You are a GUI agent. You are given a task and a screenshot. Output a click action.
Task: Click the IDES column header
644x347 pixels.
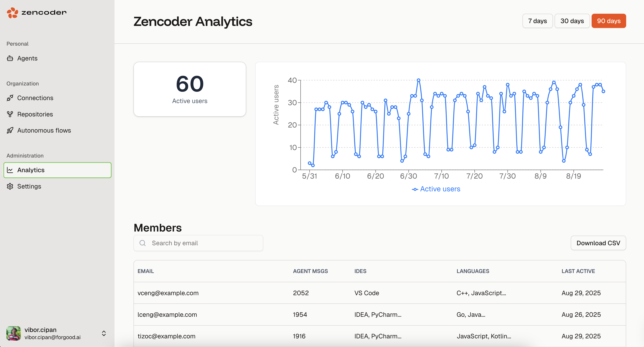click(x=360, y=271)
